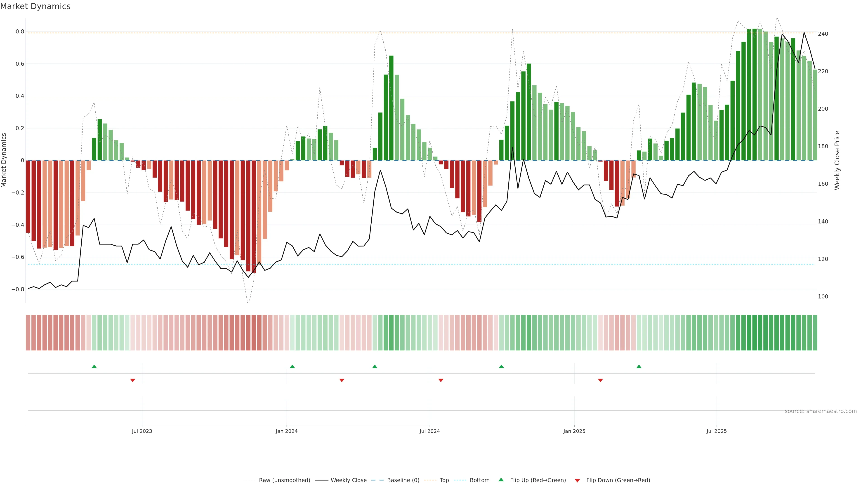The image size is (868, 488).
Task: Click green triangle icon in the legend
Action: [x=501, y=480]
